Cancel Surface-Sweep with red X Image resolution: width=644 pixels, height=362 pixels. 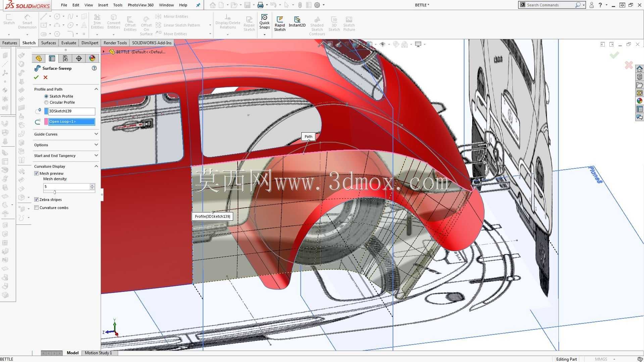pos(45,77)
